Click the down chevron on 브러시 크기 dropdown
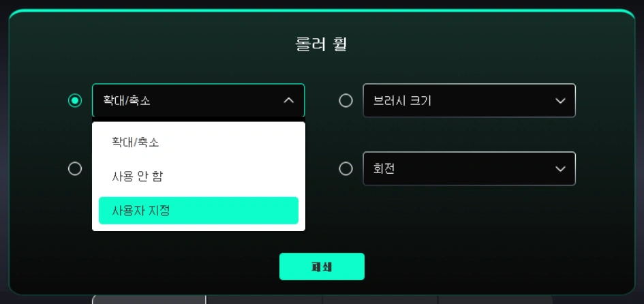Viewport: 644px width, 304px height. 560,101
